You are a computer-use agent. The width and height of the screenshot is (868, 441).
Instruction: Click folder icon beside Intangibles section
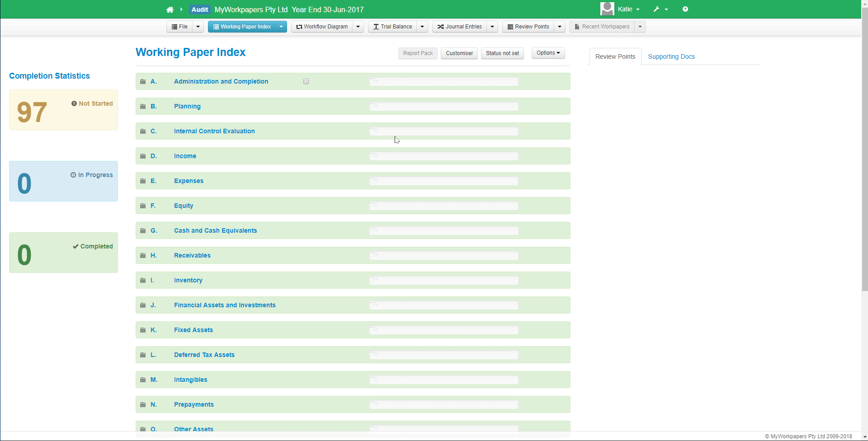[x=143, y=380]
